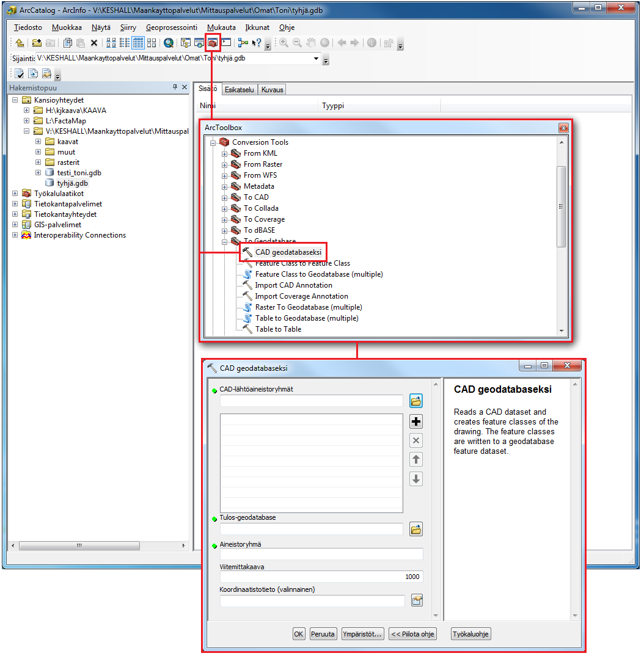
Task: Open the coordinate system properties picker
Action: (417, 600)
